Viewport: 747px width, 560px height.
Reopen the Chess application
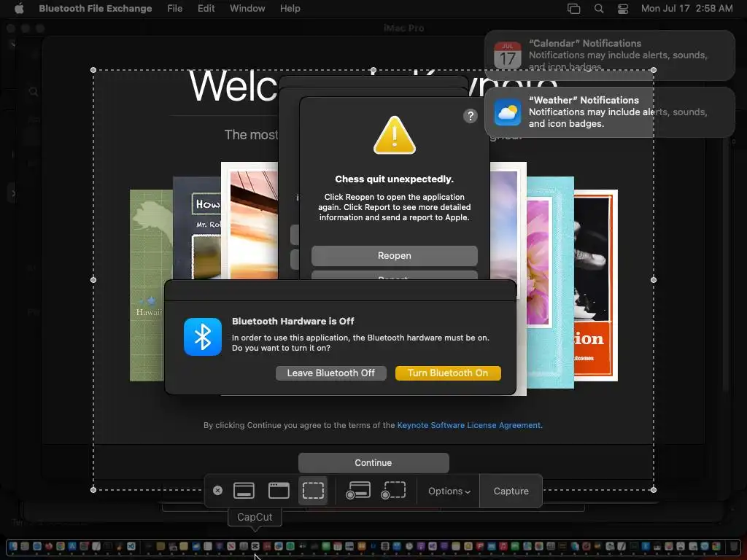[x=395, y=256]
